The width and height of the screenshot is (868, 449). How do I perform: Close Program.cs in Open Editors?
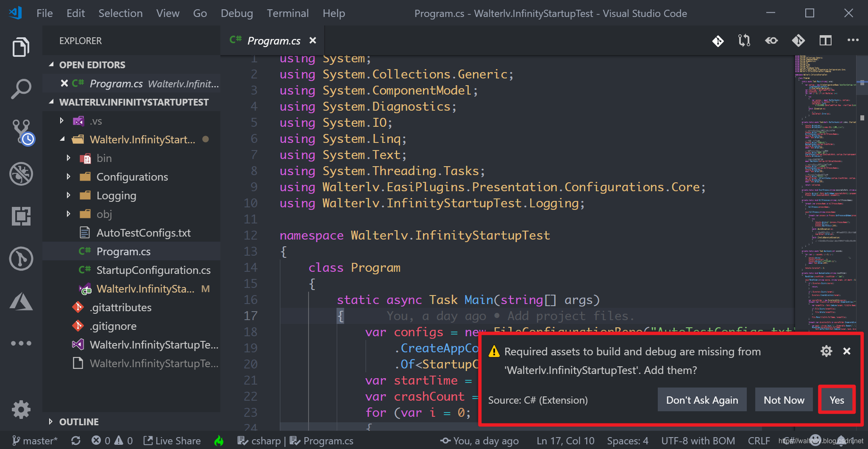(64, 83)
